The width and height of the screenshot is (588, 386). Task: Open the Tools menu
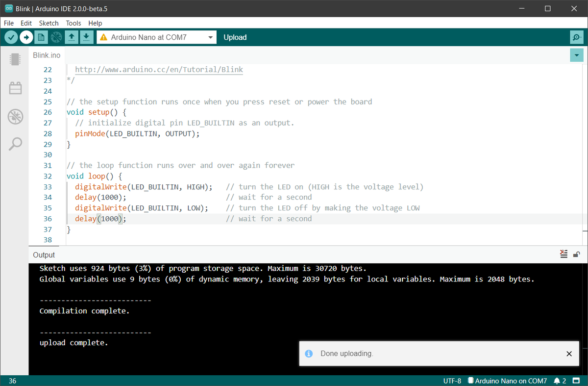73,23
